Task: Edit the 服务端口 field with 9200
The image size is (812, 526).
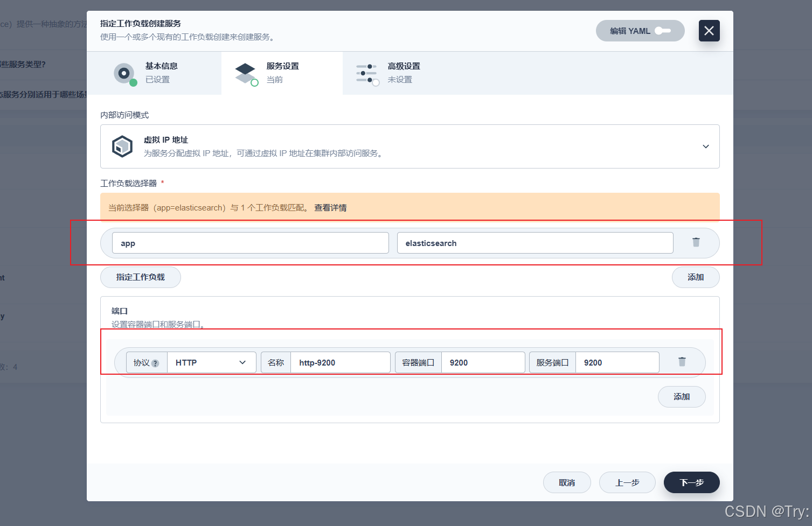Action: click(617, 362)
